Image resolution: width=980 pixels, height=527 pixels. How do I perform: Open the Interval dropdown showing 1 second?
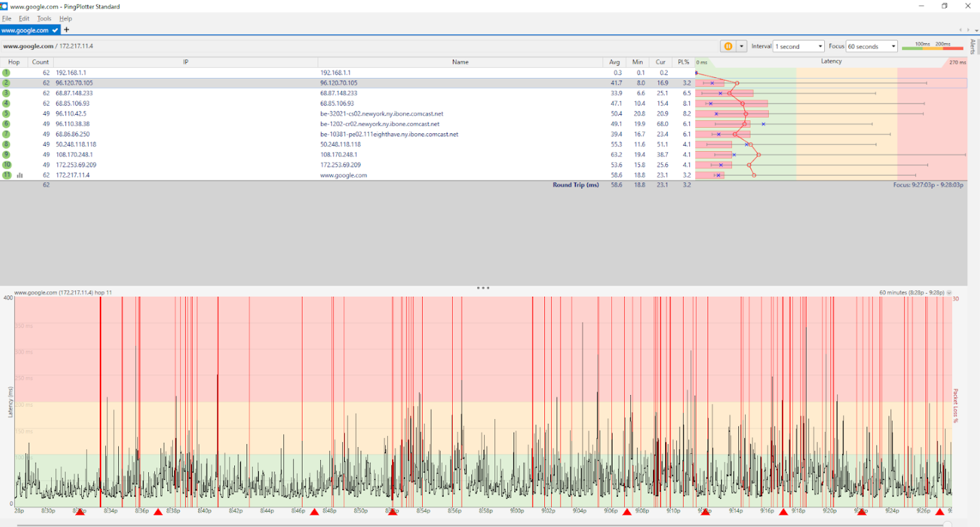(x=798, y=46)
